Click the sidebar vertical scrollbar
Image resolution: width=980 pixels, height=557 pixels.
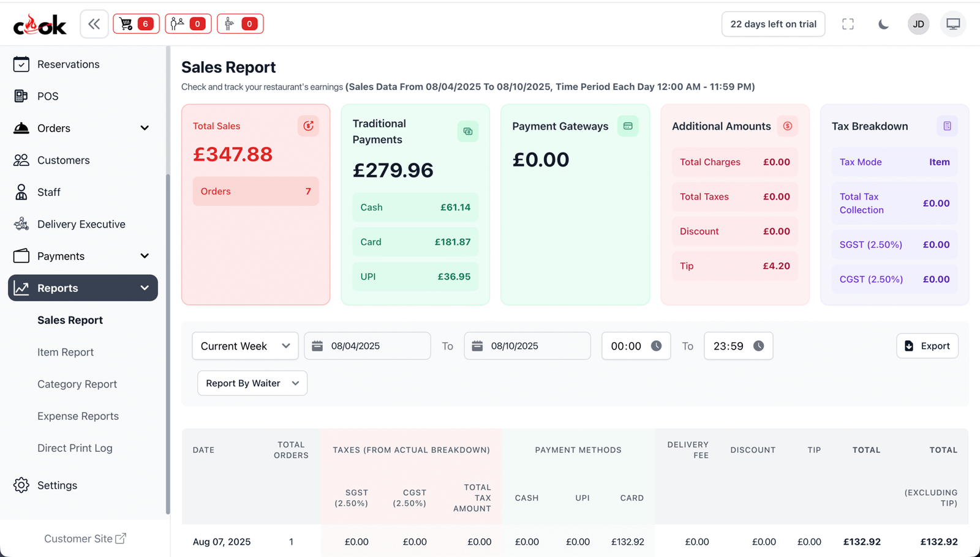(x=168, y=343)
